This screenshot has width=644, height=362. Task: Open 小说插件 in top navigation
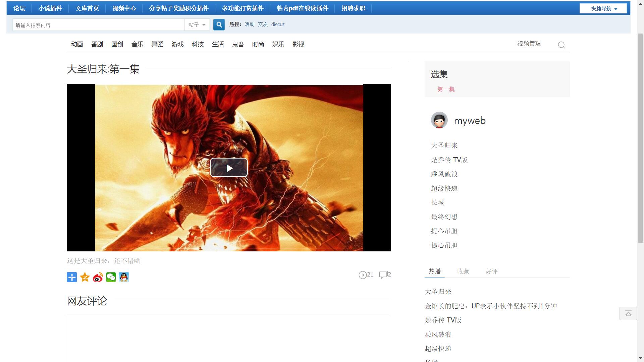50,8
